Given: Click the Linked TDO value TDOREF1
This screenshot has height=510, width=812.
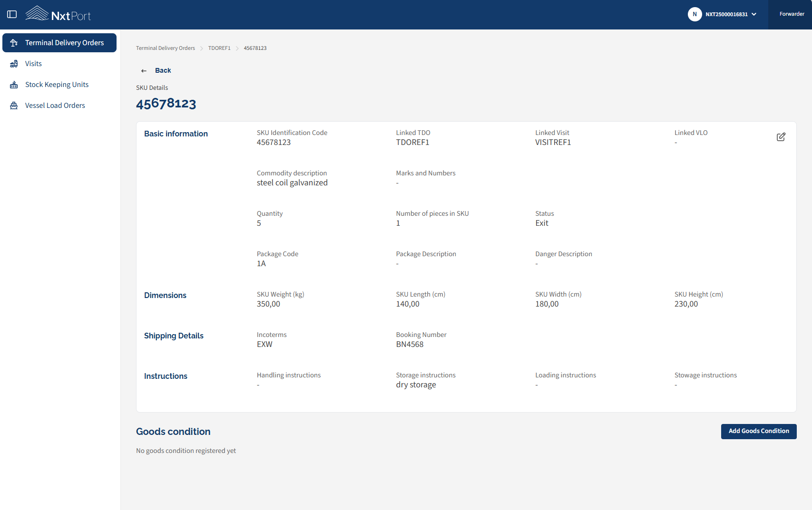Looking at the screenshot, I should click(x=412, y=143).
